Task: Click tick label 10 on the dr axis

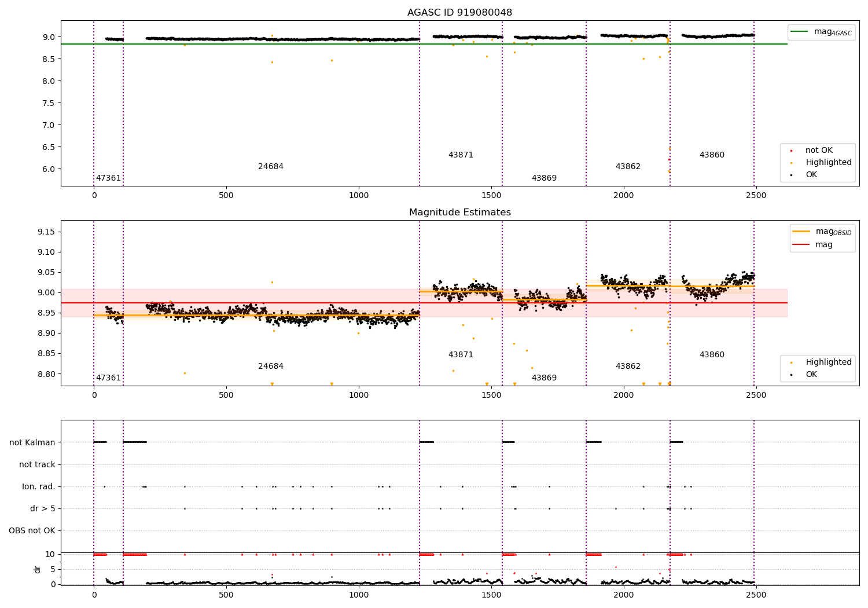Action: (50, 555)
